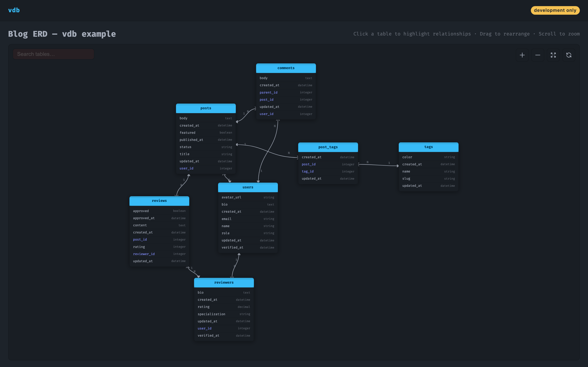
Task: Select the tags table header
Action: coord(428,147)
